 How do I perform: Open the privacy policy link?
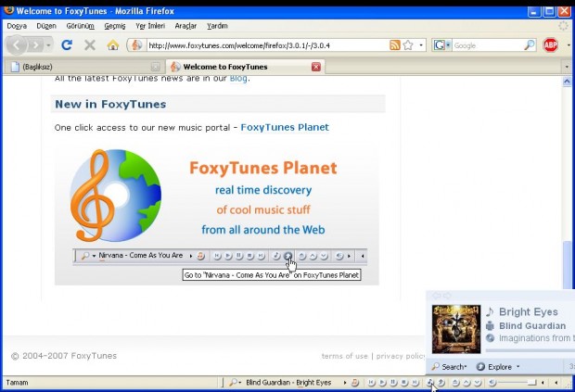pos(401,356)
